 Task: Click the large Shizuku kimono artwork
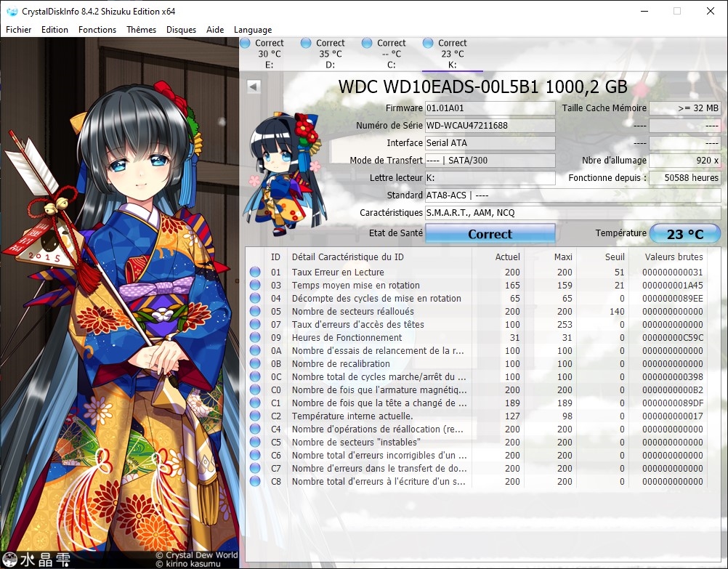(x=120, y=303)
